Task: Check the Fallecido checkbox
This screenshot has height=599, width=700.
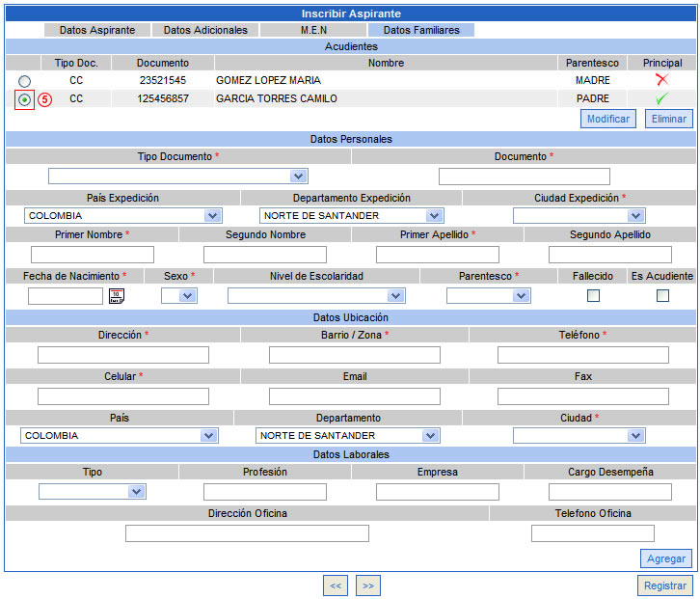Action: click(594, 295)
